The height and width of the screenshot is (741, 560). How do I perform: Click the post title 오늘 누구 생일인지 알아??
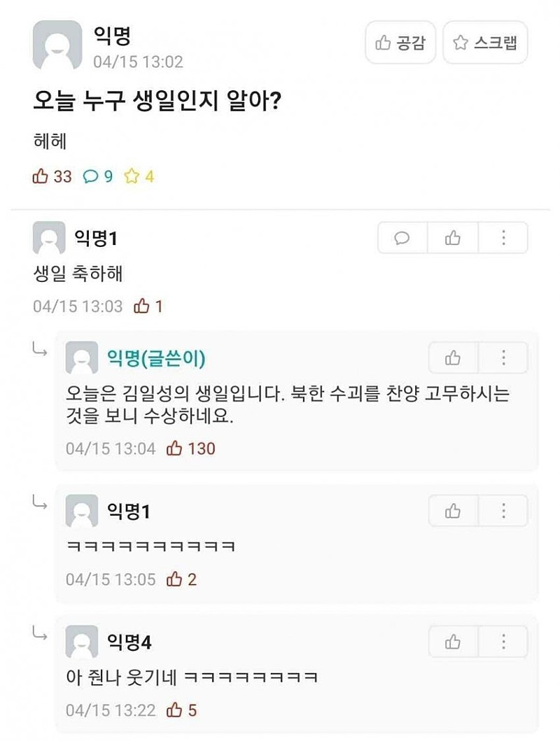coord(157,103)
